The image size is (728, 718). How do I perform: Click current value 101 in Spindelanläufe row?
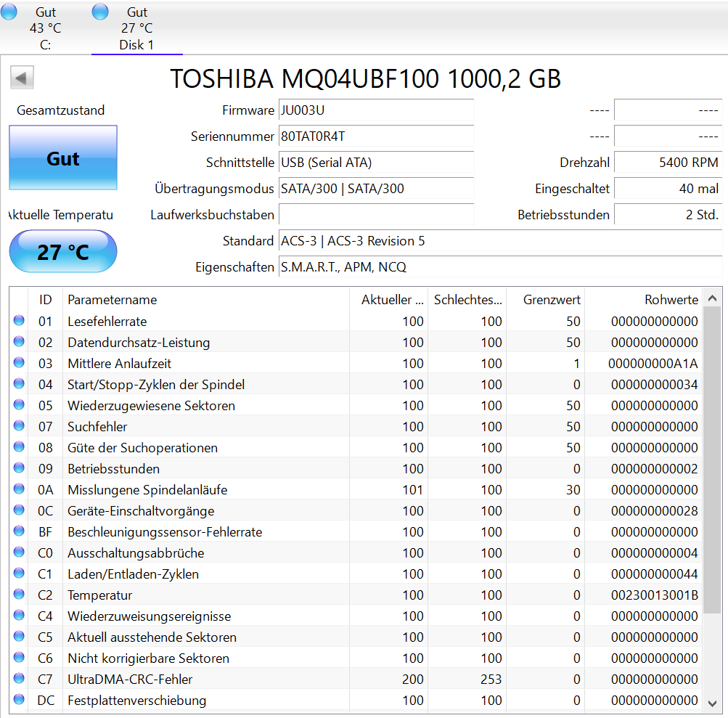(413, 490)
